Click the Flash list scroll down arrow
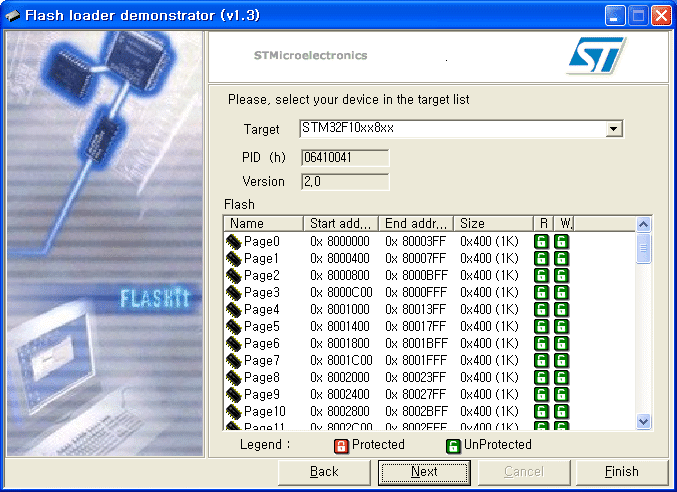 (643, 421)
